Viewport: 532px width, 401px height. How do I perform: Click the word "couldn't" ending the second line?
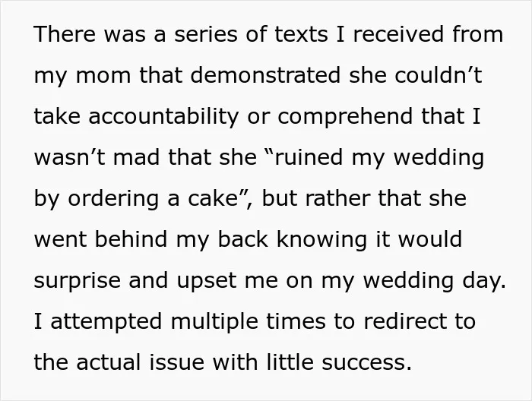pos(438,75)
